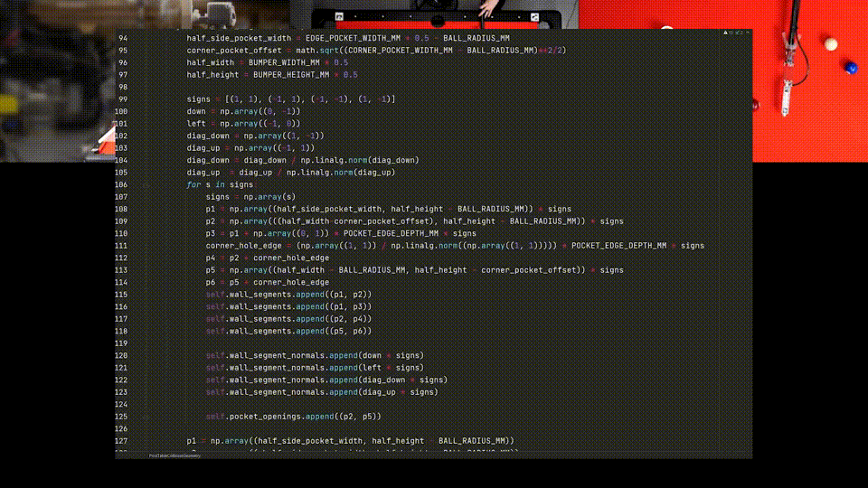This screenshot has height=488, width=868.
Task: Click line number 99 in the gutter
Action: pyautogui.click(x=123, y=99)
